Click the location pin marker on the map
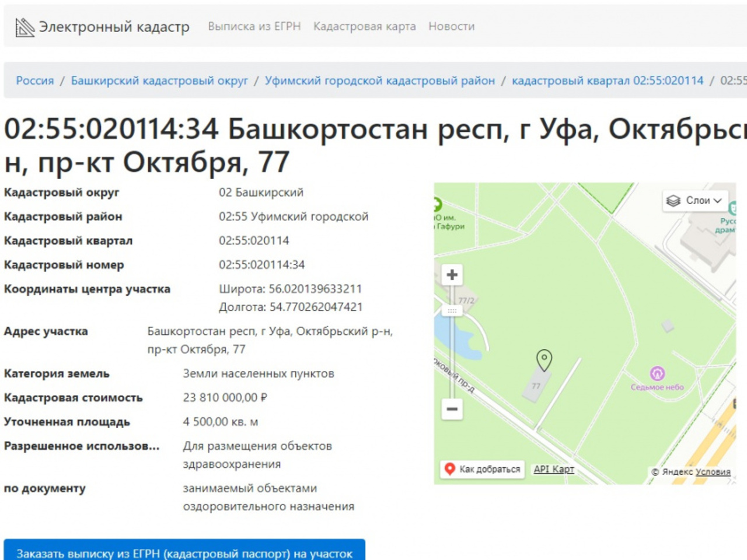The image size is (747, 560). (544, 360)
